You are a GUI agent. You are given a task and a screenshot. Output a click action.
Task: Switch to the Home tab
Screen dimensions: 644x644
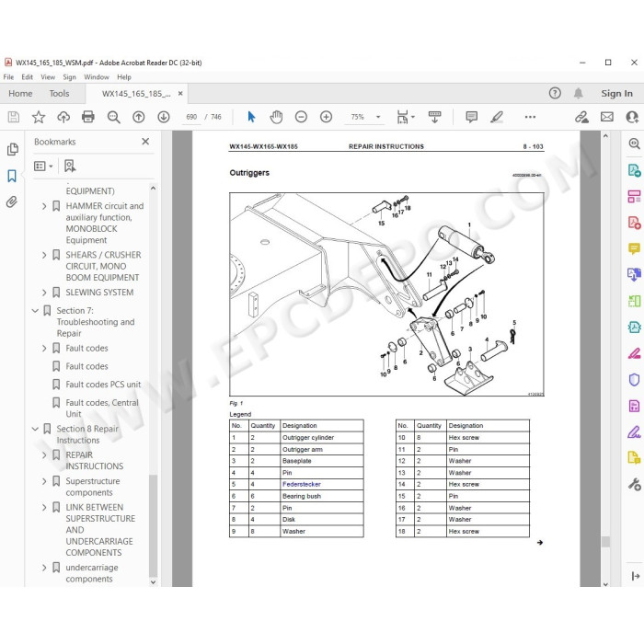pos(20,94)
